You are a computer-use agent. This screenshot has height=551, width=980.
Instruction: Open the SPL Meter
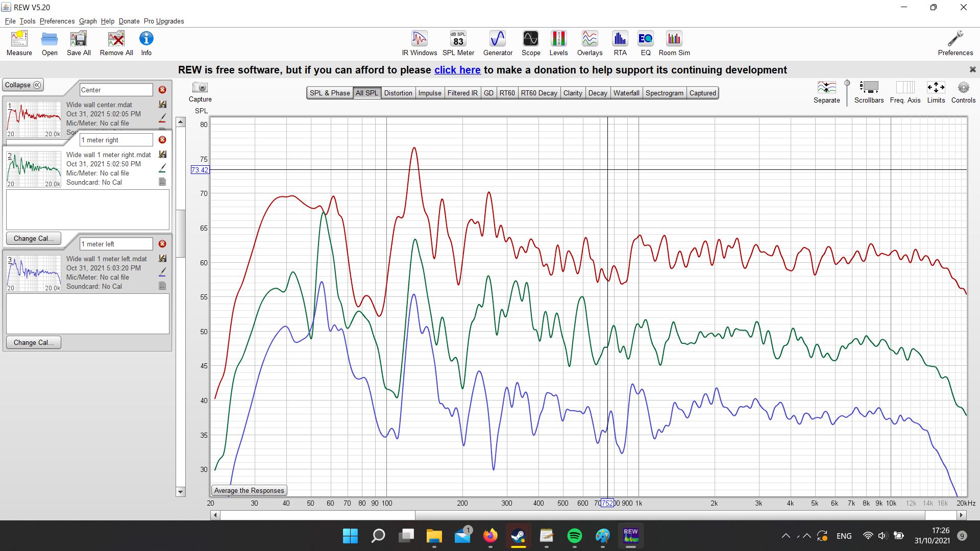pos(458,43)
